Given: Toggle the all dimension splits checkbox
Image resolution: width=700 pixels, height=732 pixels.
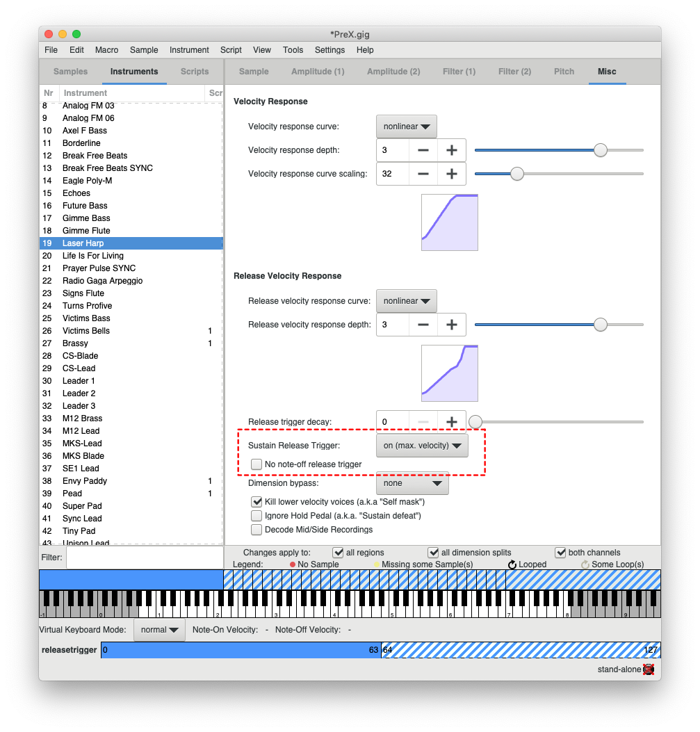Looking at the screenshot, I should tap(433, 553).
